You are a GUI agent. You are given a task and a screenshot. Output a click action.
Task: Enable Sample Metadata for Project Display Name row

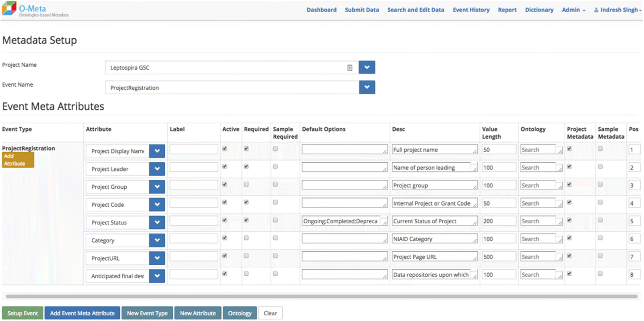click(x=600, y=149)
